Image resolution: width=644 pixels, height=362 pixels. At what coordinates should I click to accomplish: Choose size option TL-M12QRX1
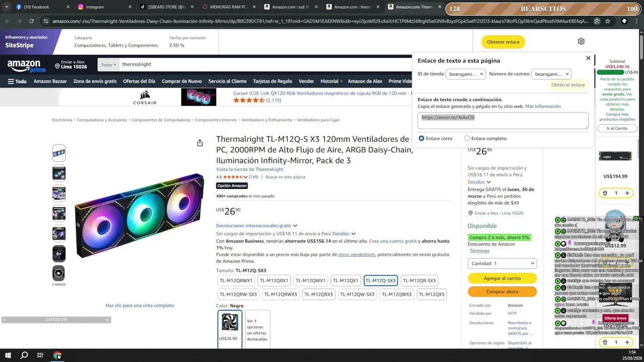coord(274,281)
